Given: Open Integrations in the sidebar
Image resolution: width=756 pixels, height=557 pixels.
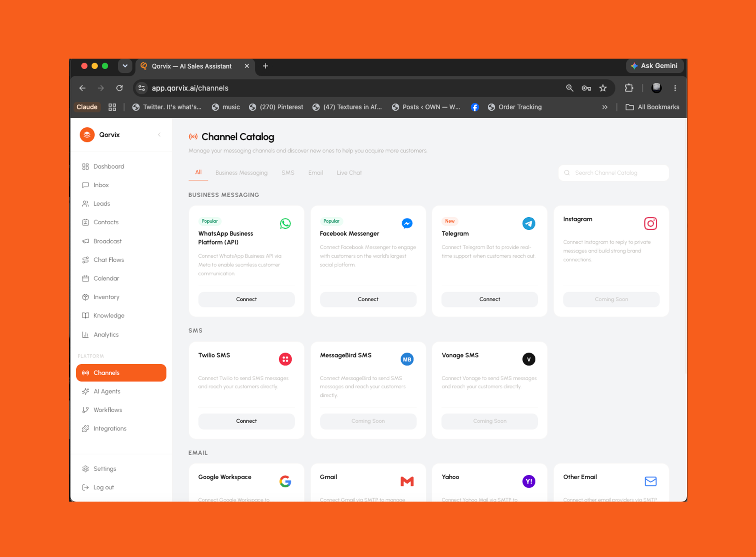Looking at the screenshot, I should 121,429.
